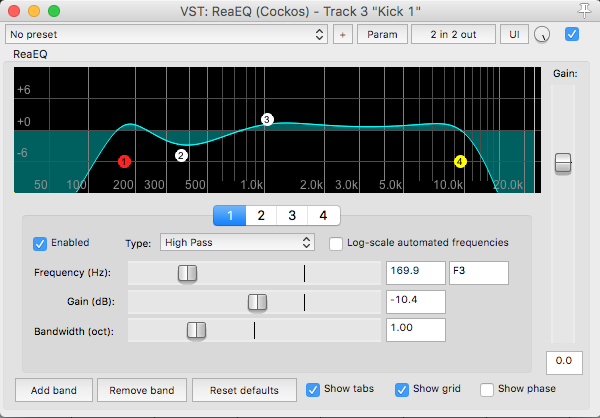
Task: Toggle the Show tabs checkbox
Action: coord(313,390)
